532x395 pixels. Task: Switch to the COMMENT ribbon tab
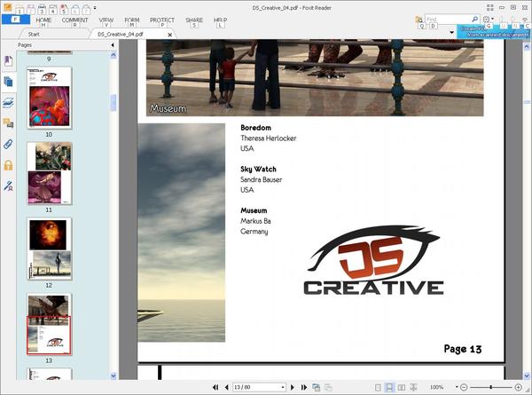(x=74, y=20)
